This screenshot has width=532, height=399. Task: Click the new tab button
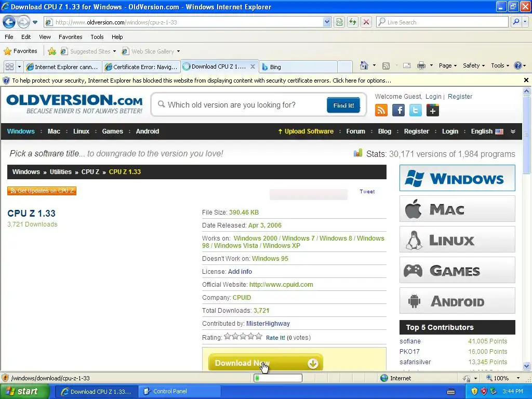click(x=345, y=67)
